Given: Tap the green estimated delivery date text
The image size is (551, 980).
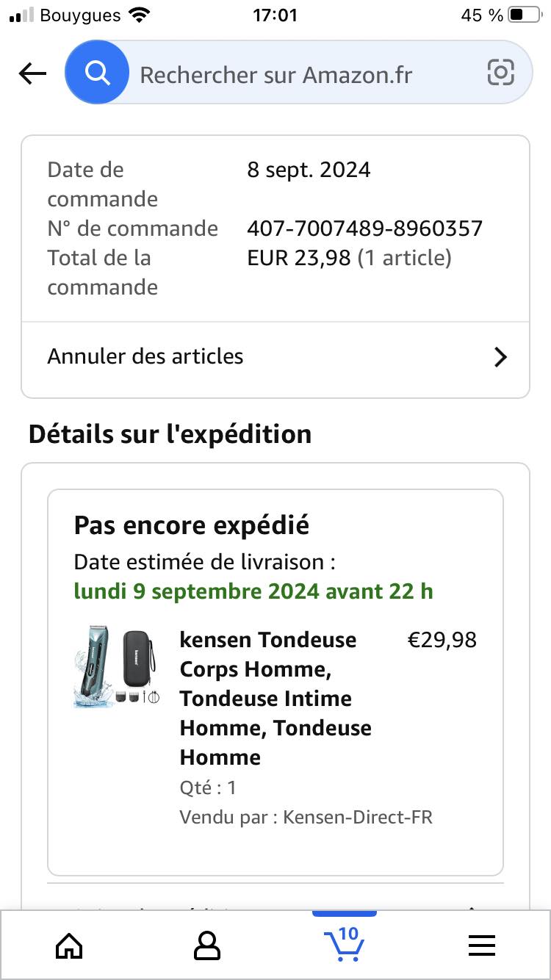Looking at the screenshot, I should click(253, 591).
